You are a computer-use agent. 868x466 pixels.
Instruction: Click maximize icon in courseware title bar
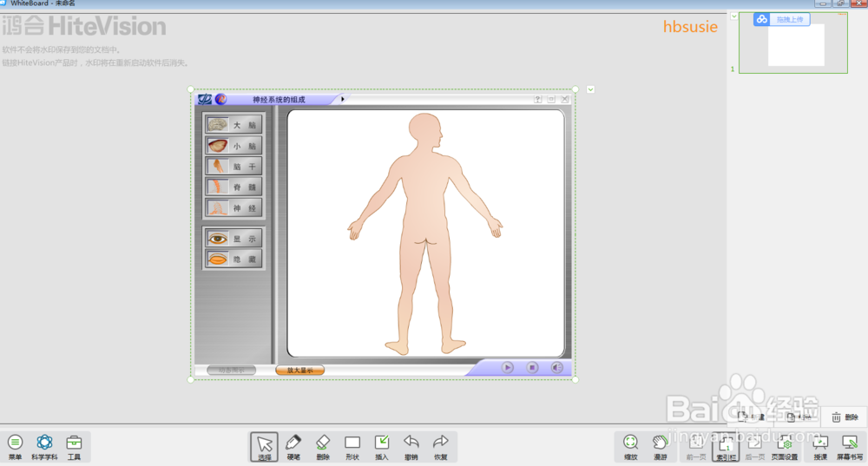tap(551, 99)
